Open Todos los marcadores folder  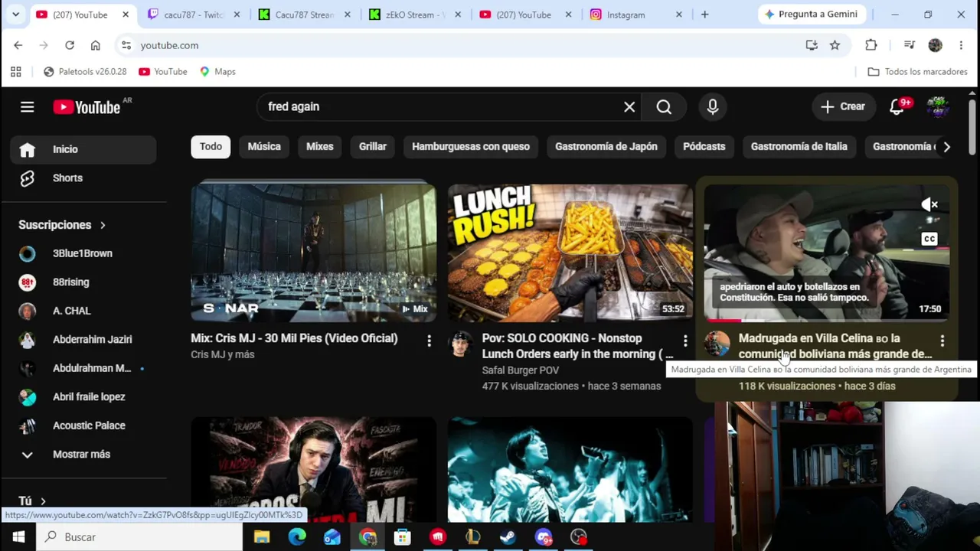917,71
